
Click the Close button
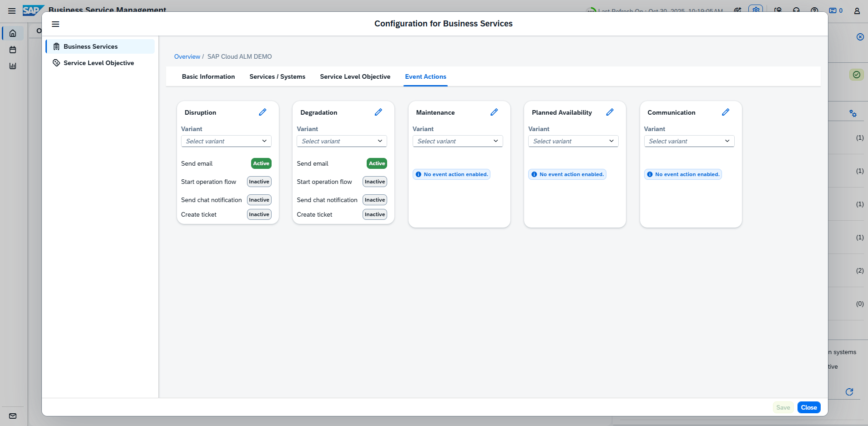[808, 407]
